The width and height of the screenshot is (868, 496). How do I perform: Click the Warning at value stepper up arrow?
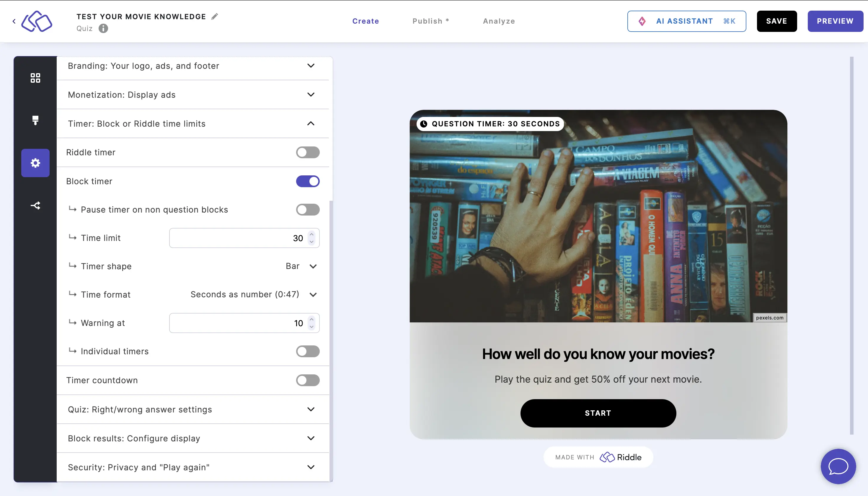[x=312, y=319]
